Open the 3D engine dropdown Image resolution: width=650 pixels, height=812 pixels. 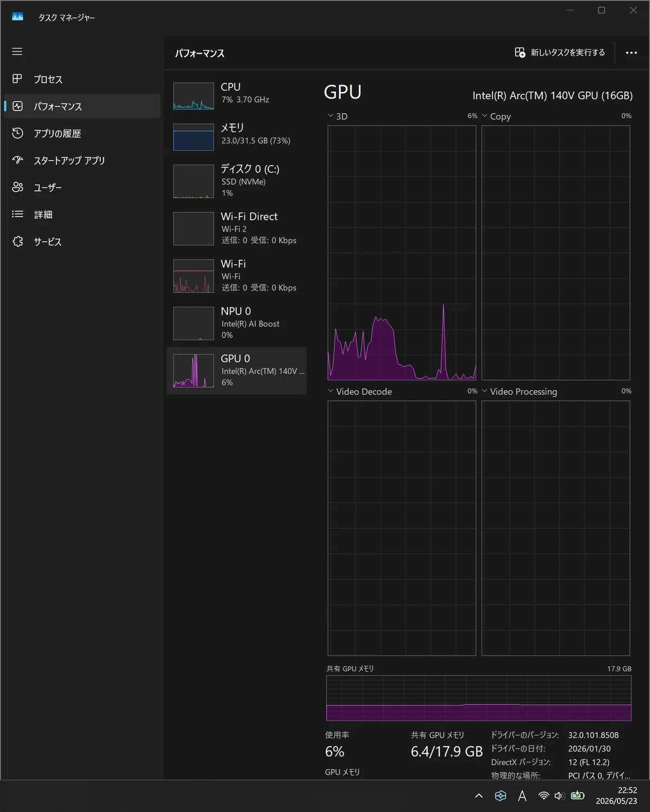click(337, 116)
